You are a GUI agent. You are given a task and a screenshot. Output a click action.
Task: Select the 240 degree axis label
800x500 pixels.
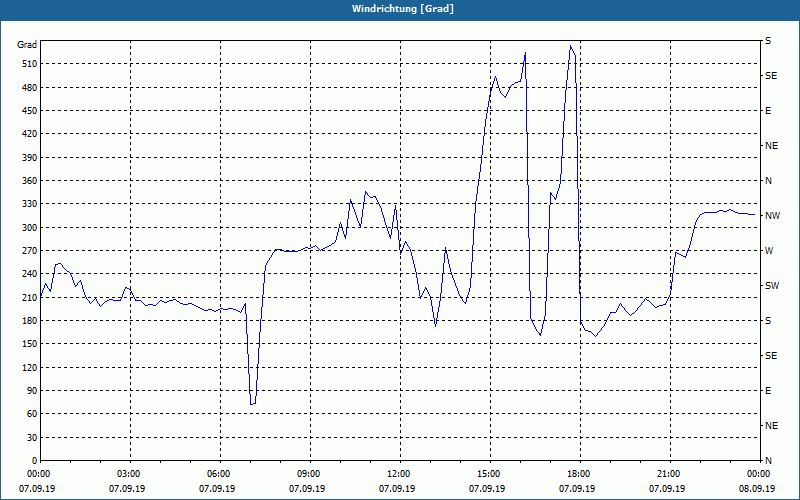tap(29, 274)
